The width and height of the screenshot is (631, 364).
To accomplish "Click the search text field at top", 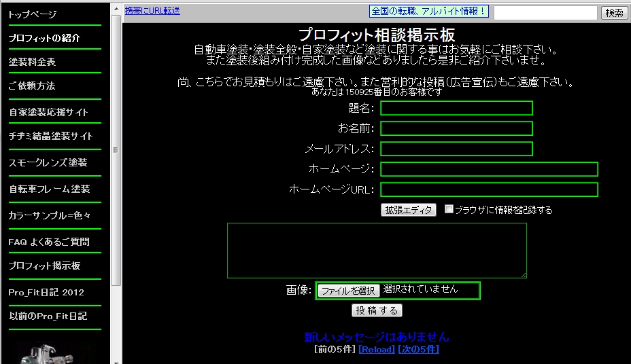I will (x=545, y=13).
